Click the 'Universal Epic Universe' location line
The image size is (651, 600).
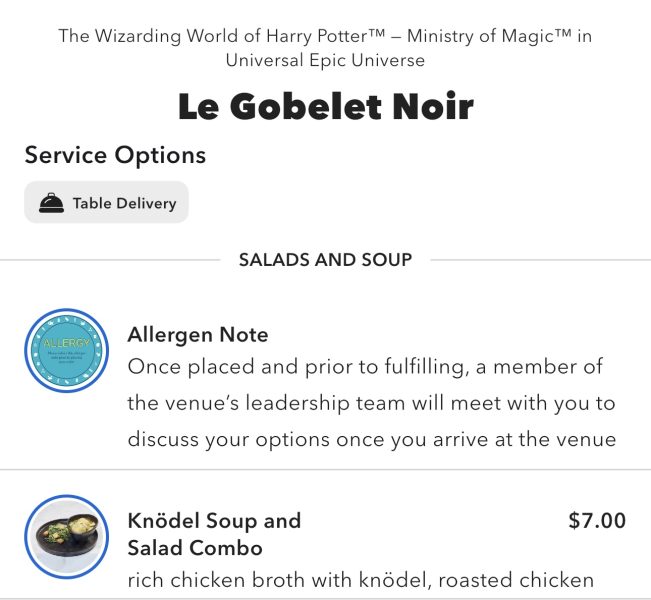[325, 61]
